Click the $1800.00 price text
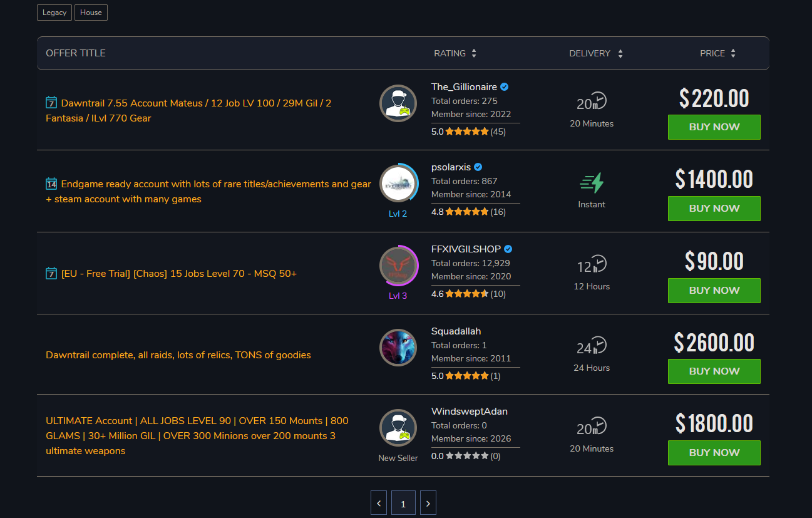This screenshot has height=518, width=812. (714, 423)
